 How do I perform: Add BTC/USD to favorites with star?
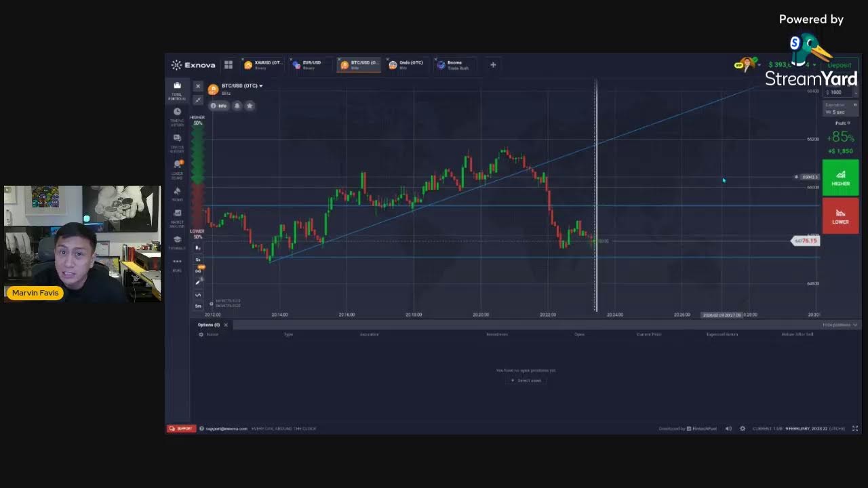(x=250, y=106)
